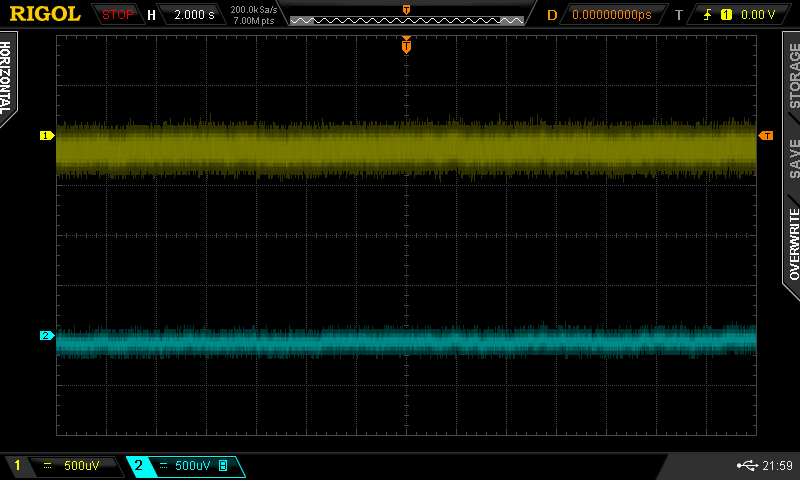Edit the trigger delay 0.00000000ps field
800x480 pixels.
tap(611, 15)
